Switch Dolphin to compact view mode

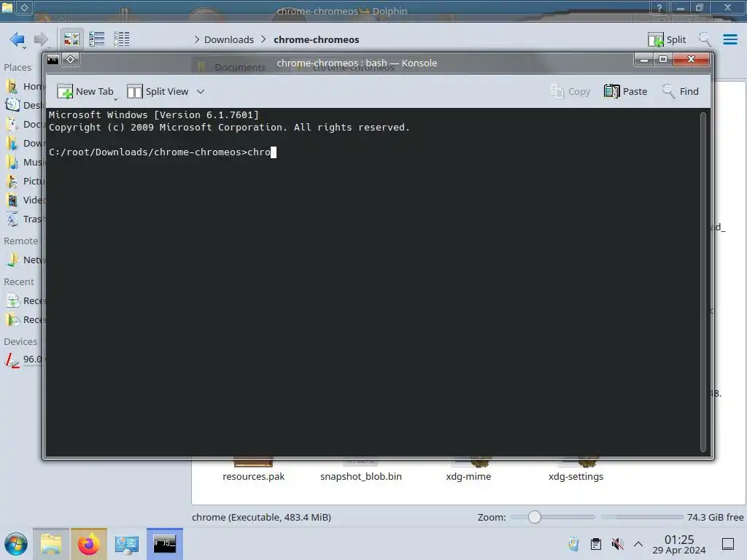(97, 39)
